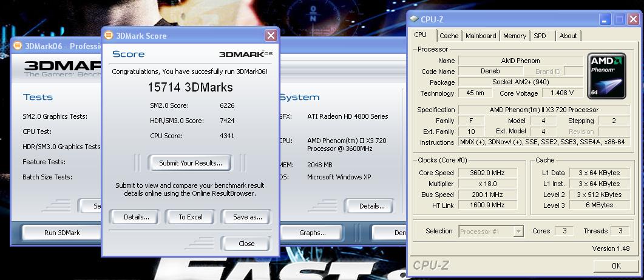
Task: Click Save as button in score dialog
Action: [x=247, y=217]
